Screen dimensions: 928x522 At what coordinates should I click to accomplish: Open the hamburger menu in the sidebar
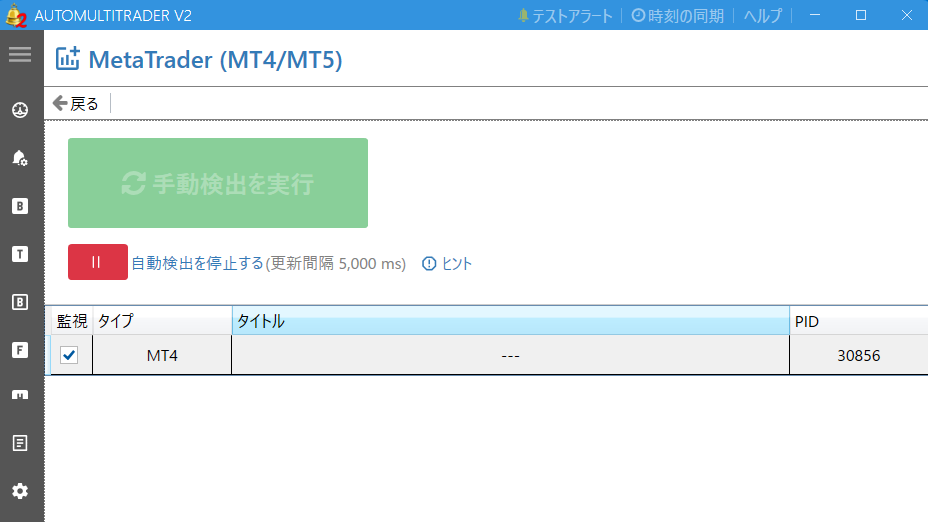20,54
